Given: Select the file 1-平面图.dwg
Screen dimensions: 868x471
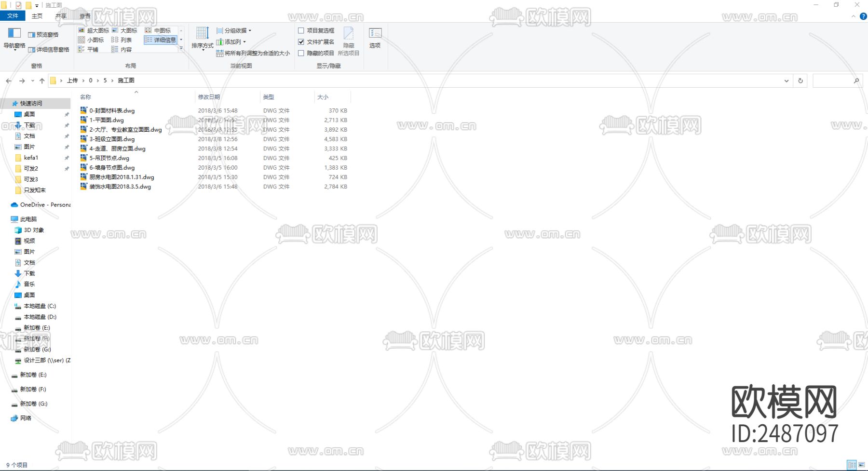Looking at the screenshot, I should point(107,120).
